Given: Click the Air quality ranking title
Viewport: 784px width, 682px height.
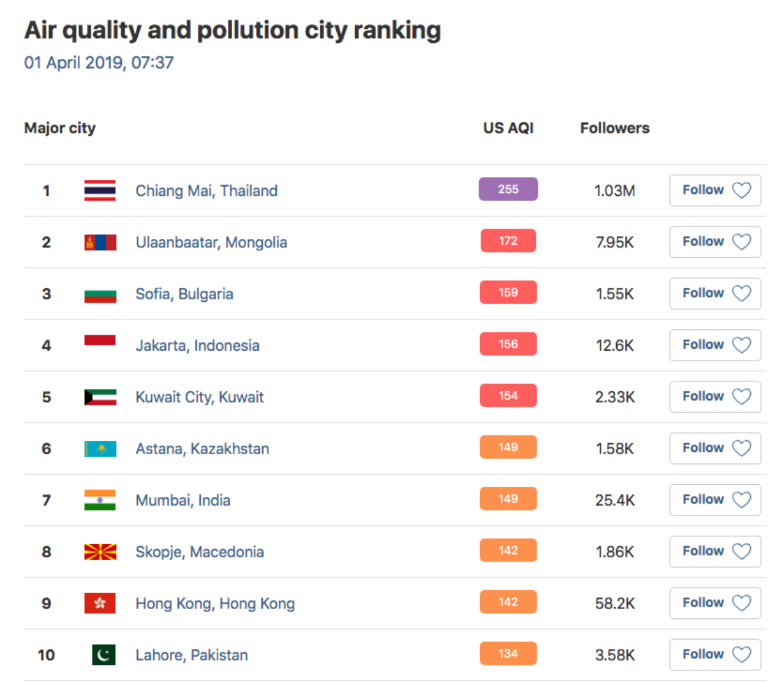Looking at the screenshot, I should click(x=233, y=31).
